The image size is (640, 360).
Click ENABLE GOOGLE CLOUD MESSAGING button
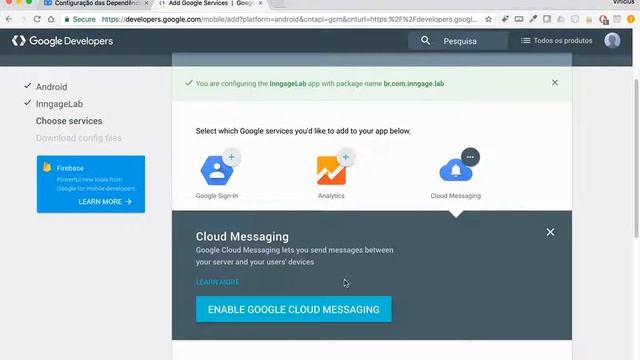point(293,309)
